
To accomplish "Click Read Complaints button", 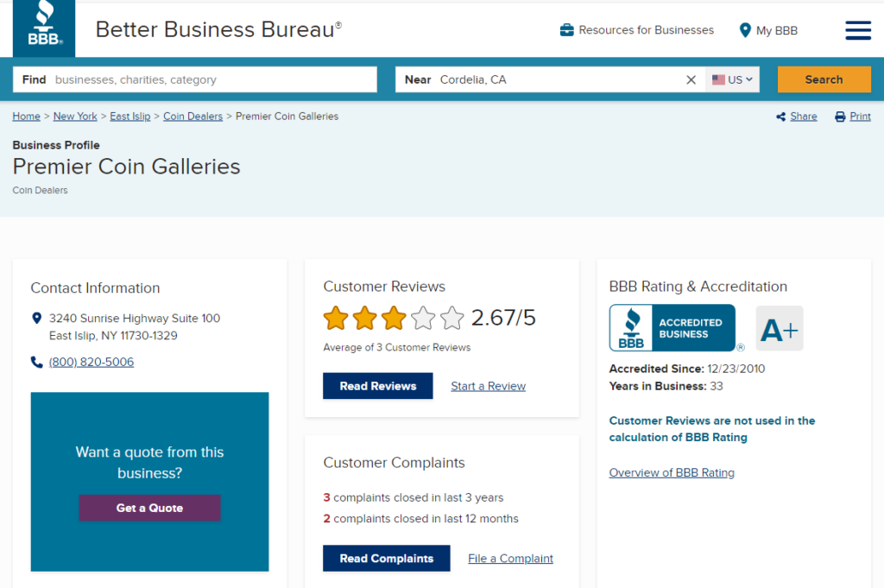I will coord(386,559).
